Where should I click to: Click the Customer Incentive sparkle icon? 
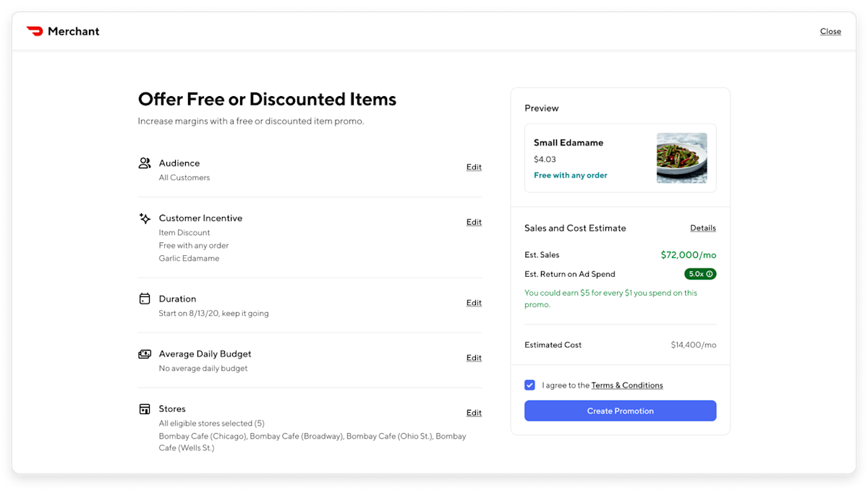145,218
